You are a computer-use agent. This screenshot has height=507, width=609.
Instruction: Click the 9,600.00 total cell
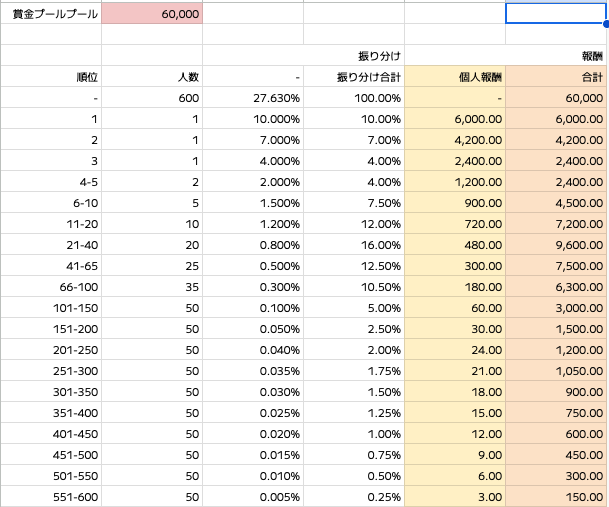(556, 244)
